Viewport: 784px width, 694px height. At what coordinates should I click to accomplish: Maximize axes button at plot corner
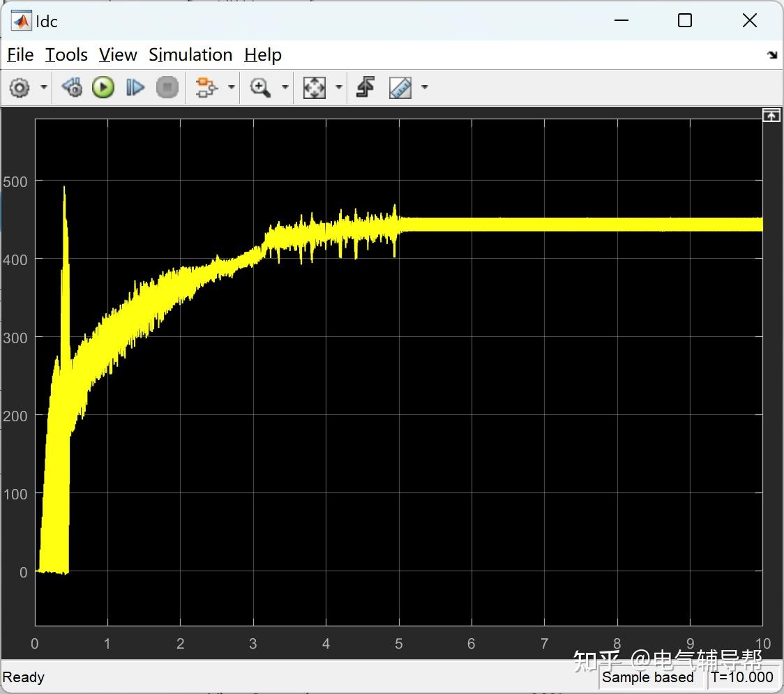(x=771, y=116)
